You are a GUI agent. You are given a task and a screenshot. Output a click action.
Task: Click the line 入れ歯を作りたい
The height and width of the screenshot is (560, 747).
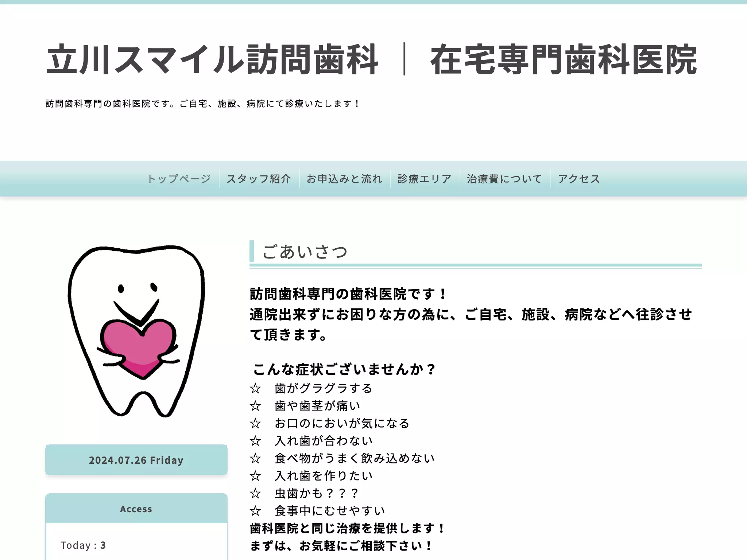324,476
